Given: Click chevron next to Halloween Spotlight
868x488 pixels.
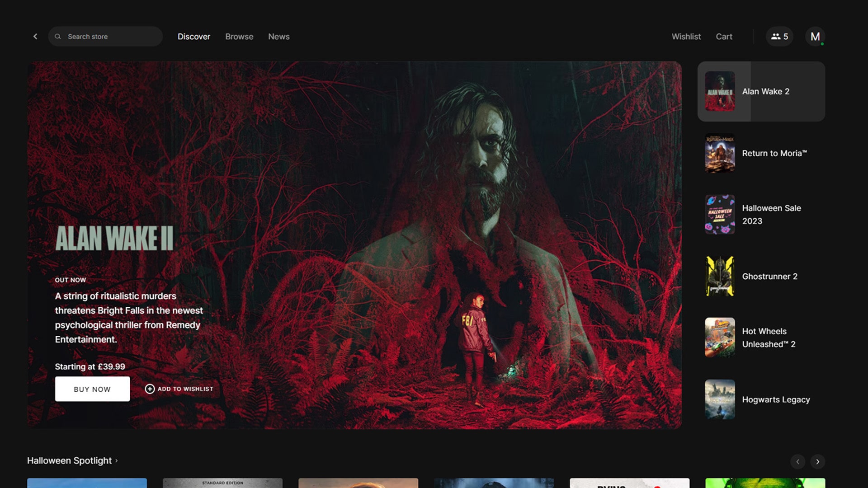Looking at the screenshot, I should (x=116, y=460).
